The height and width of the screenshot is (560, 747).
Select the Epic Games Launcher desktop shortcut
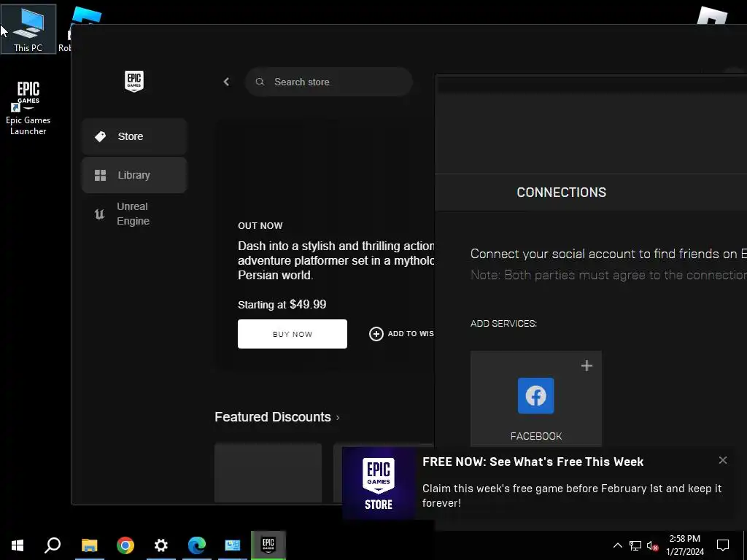[x=28, y=108]
